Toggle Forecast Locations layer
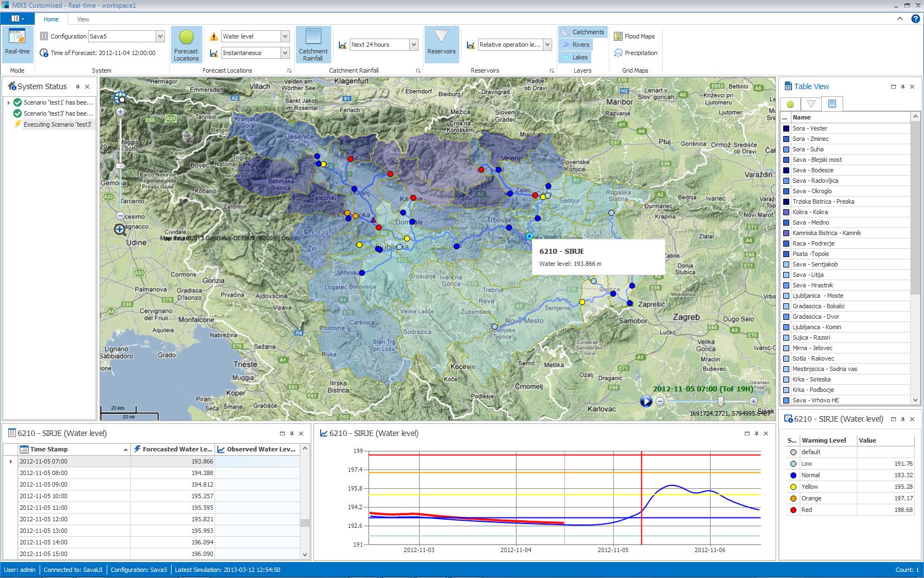Image resolution: width=924 pixels, height=578 pixels. [186, 45]
